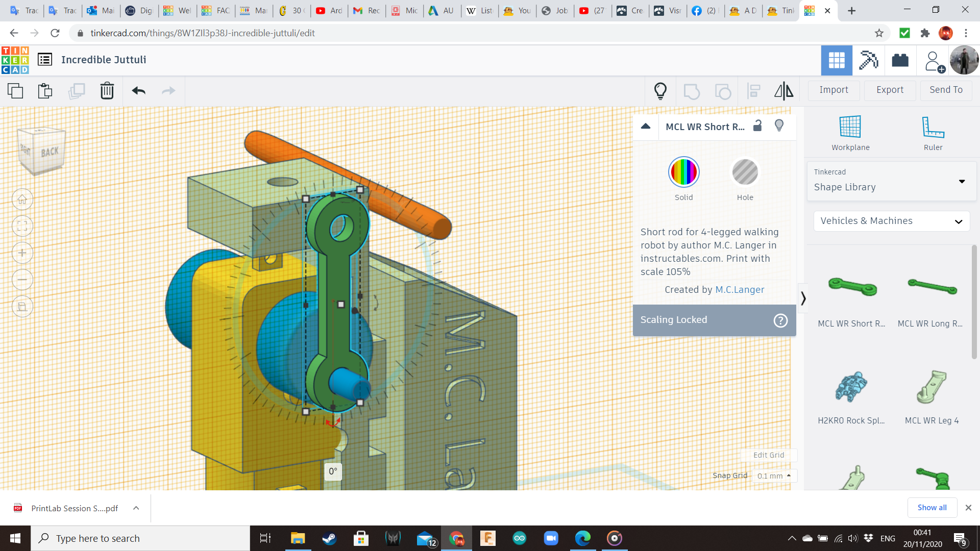The image size is (980, 551).
Task: Click Home view button on canvas
Action: point(22,199)
